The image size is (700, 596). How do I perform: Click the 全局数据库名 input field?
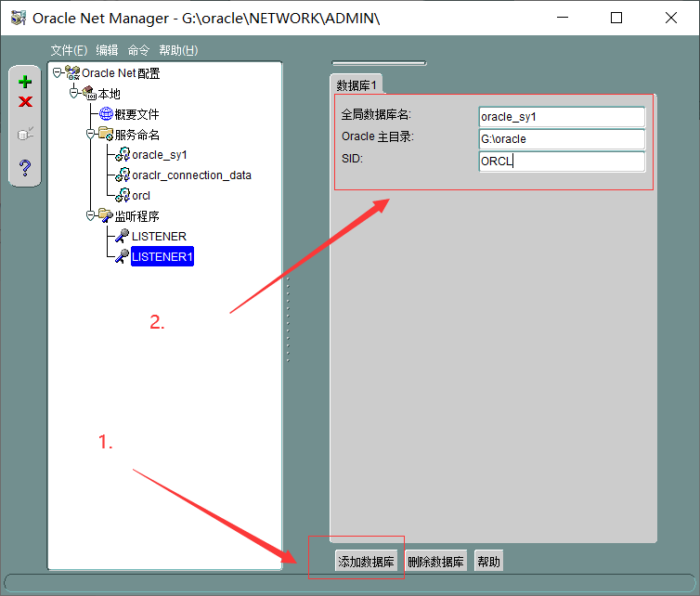pyautogui.click(x=562, y=117)
